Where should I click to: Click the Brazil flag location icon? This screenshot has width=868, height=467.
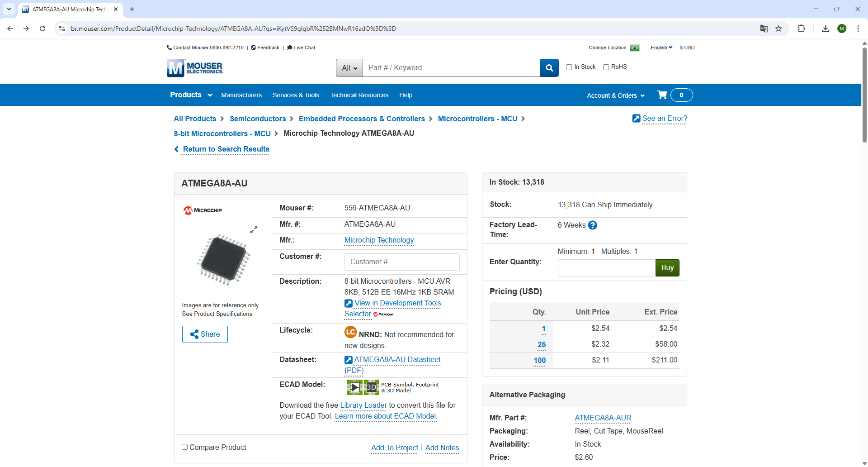click(x=635, y=48)
